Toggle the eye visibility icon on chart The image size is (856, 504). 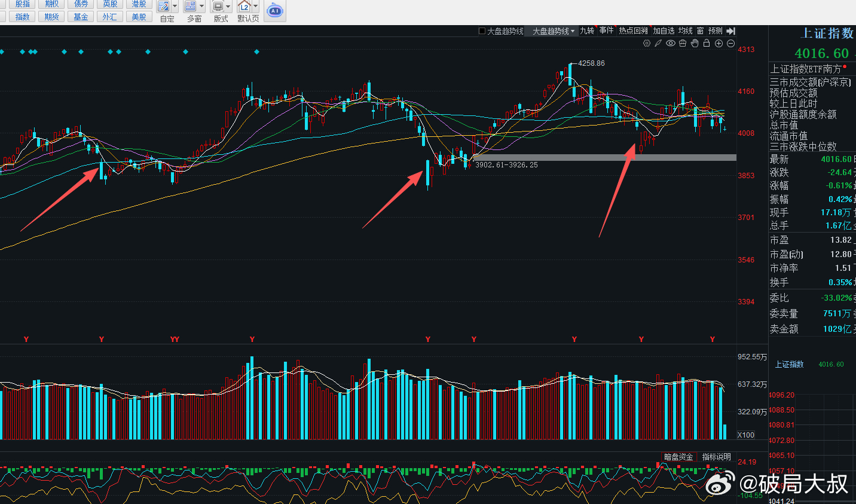click(x=671, y=43)
